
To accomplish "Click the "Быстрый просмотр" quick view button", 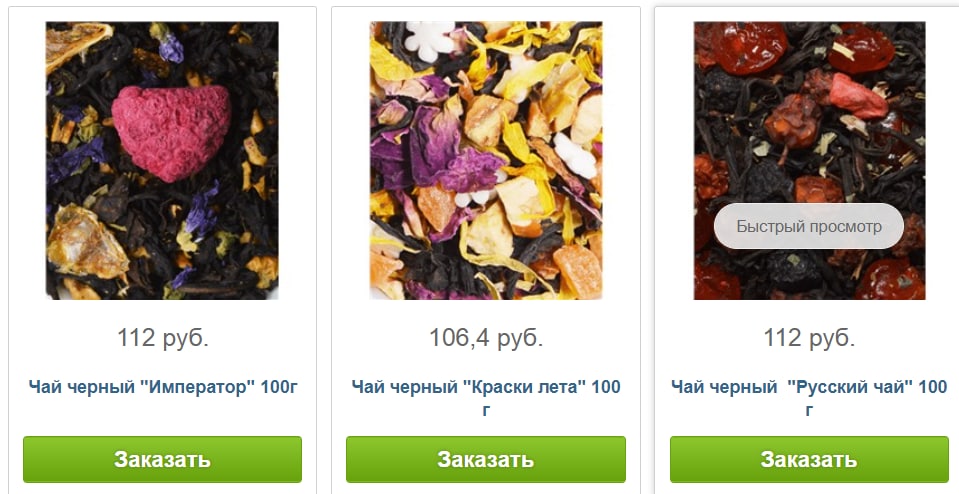I will point(809,226).
